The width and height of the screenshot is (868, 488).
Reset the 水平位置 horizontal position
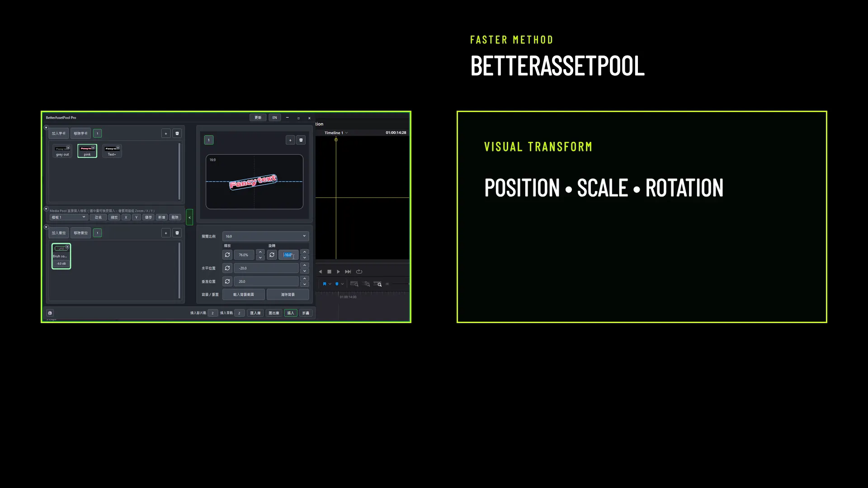(x=227, y=268)
